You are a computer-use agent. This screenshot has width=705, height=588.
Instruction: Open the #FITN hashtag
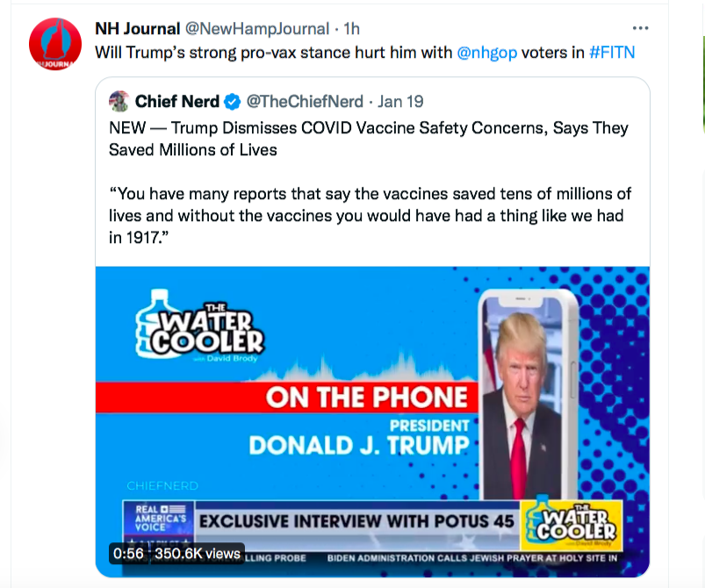click(x=612, y=53)
